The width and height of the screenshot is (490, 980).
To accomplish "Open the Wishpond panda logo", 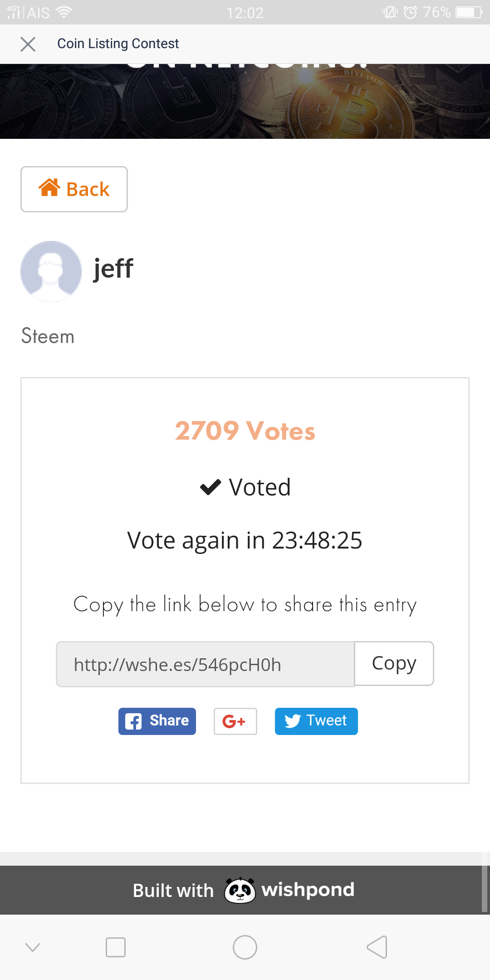I will point(240,890).
